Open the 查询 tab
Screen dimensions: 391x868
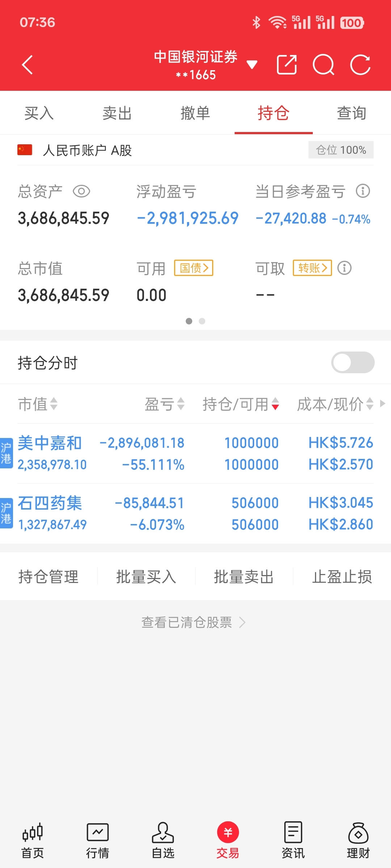[x=352, y=113]
